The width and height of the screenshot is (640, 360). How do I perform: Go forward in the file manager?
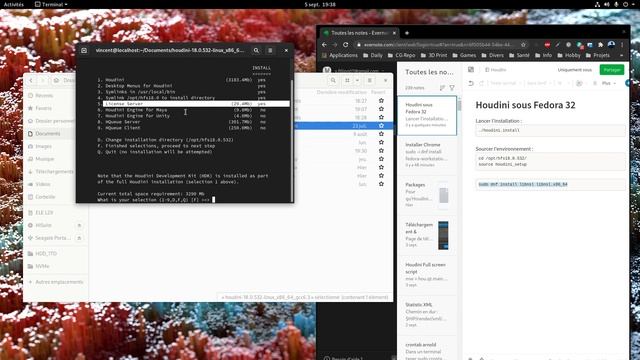click(42, 80)
